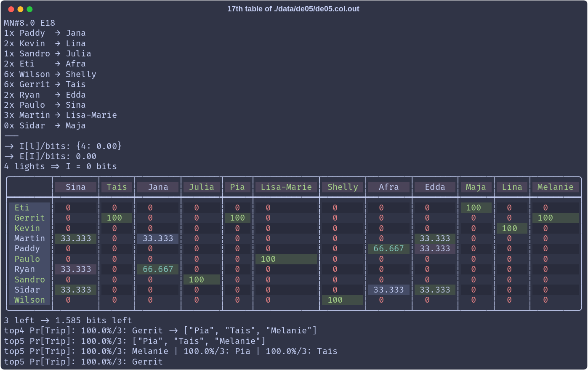588x370 pixels.
Task: Click the 66.667 cell for Ryan and Jana
Action: pyautogui.click(x=158, y=269)
